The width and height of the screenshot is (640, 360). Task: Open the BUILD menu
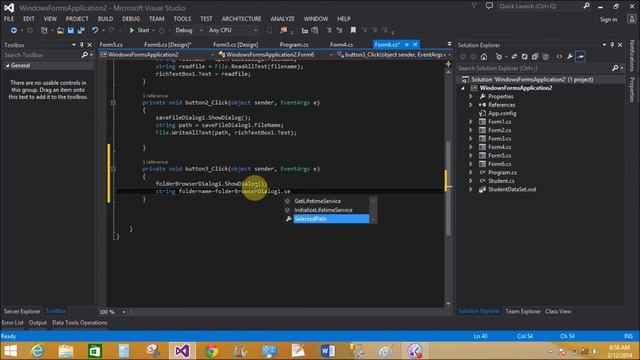(105, 19)
